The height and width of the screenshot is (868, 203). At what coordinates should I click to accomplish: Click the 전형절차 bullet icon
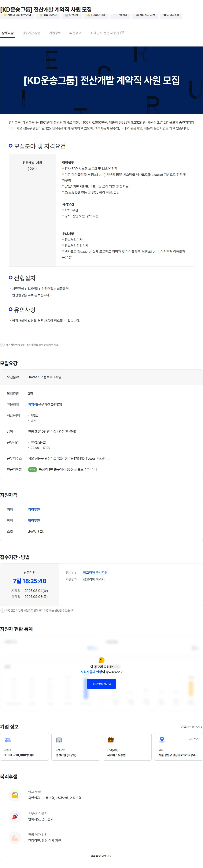pyautogui.click(x=10, y=277)
